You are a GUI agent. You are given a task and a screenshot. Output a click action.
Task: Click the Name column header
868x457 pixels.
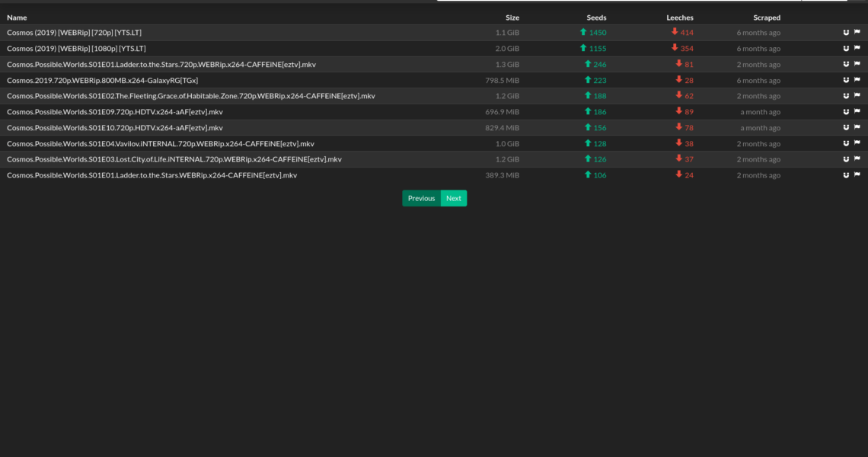(x=17, y=18)
